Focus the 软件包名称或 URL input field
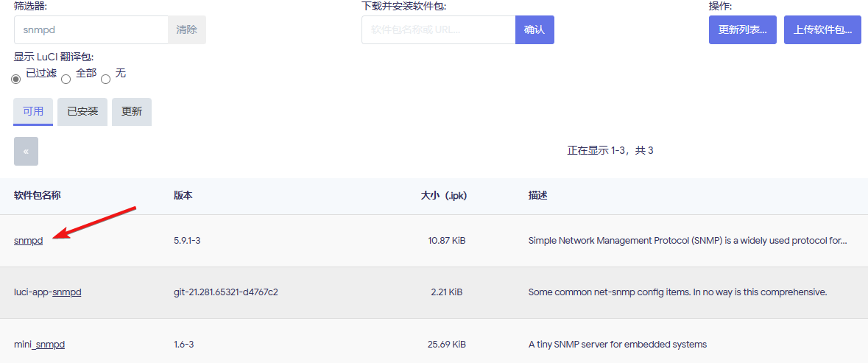Viewport: 868px width, 363px height. [x=439, y=30]
